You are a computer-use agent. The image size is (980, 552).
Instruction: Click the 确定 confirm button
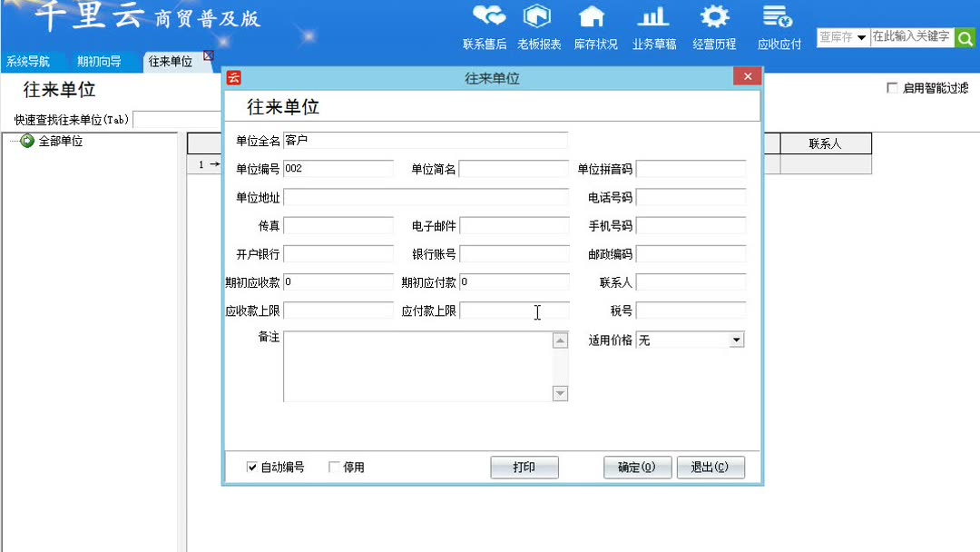tap(637, 467)
